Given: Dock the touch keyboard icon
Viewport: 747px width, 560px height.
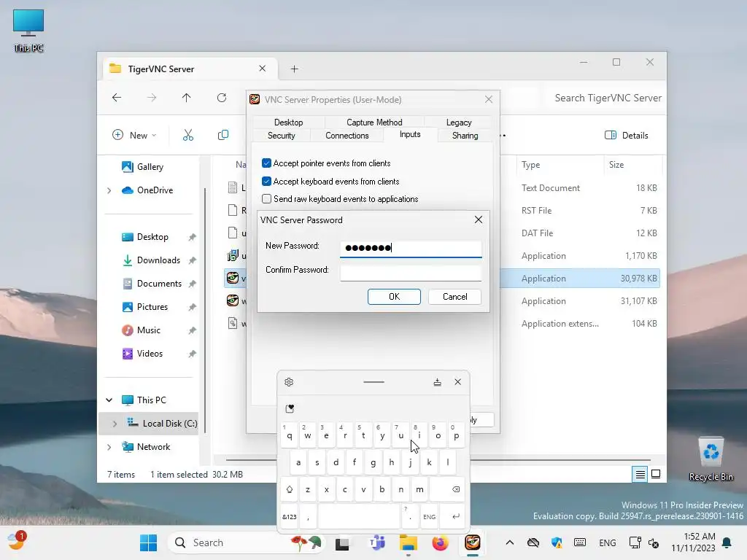Looking at the screenshot, I should [x=437, y=382].
